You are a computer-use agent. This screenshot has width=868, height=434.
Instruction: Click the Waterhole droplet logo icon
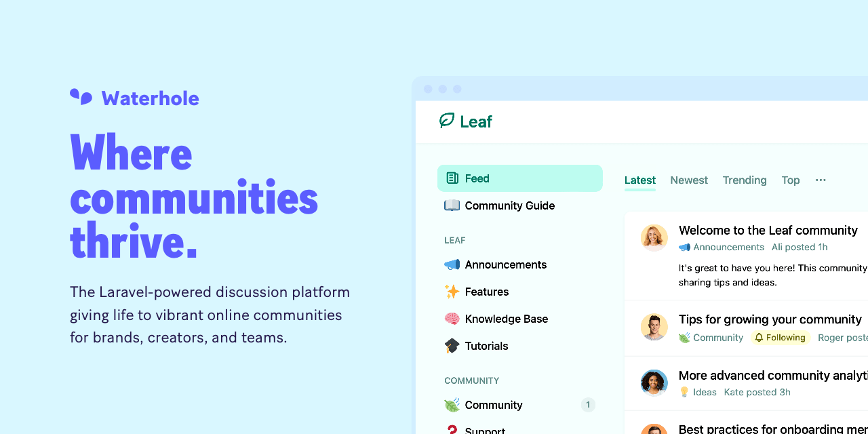81,97
